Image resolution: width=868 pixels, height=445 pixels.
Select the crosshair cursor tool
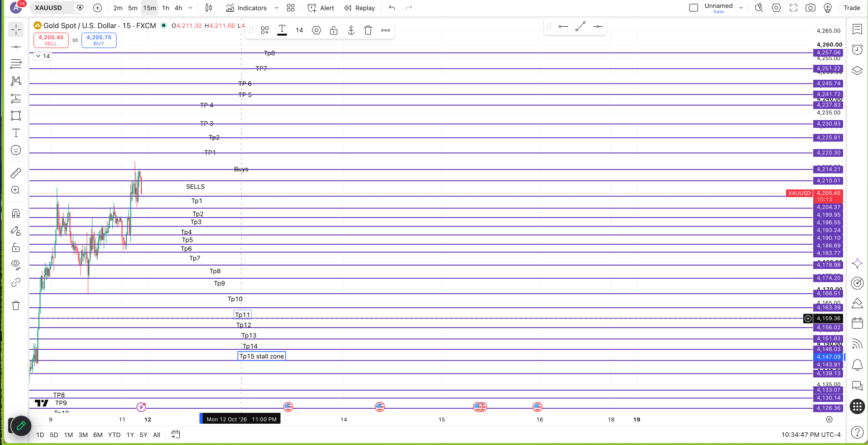(x=16, y=30)
